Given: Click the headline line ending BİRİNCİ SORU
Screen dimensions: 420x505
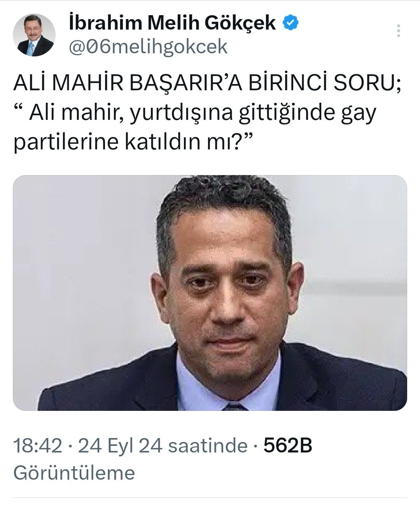Looking at the screenshot, I should (x=207, y=84).
